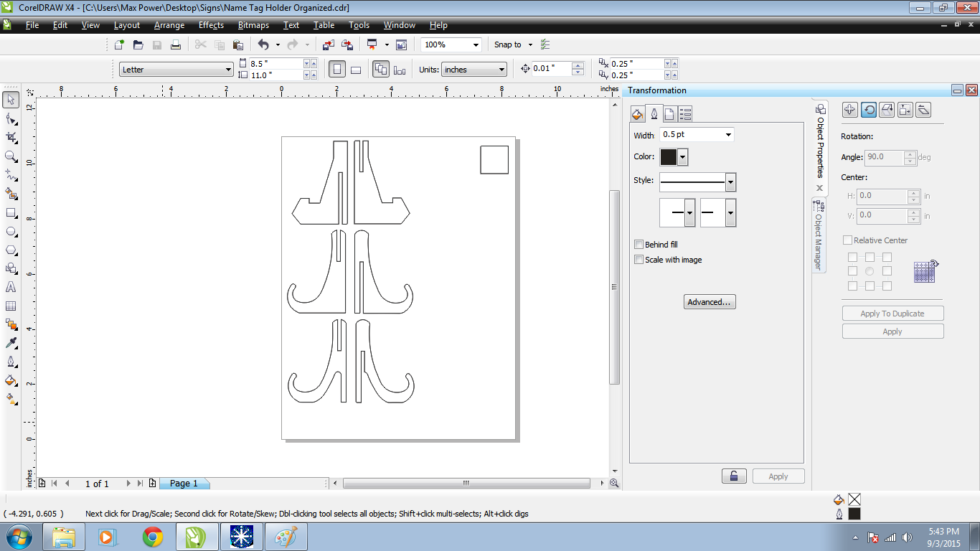The image size is (980, 551).
Task: Set landscape page orientation
Action: [355, 70]
